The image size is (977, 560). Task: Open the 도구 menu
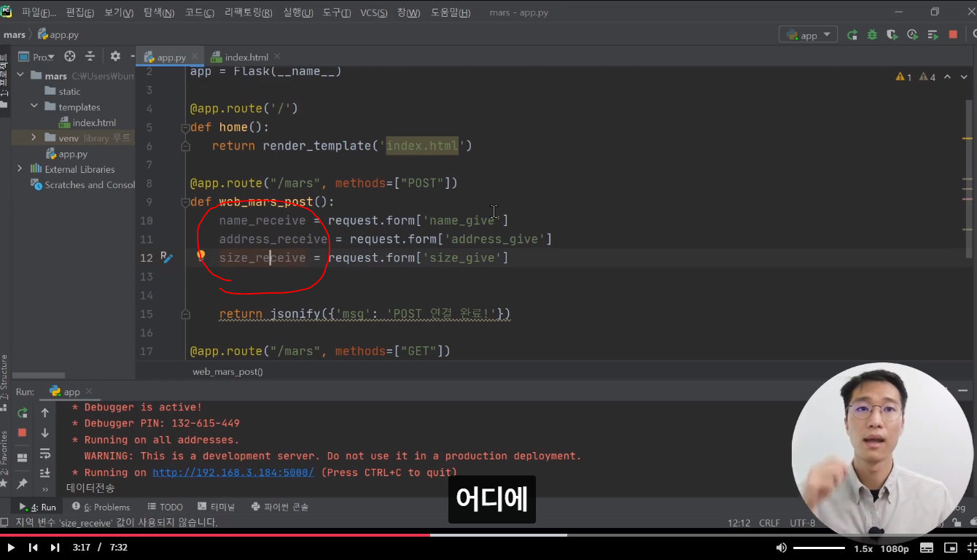pos(336,12)
